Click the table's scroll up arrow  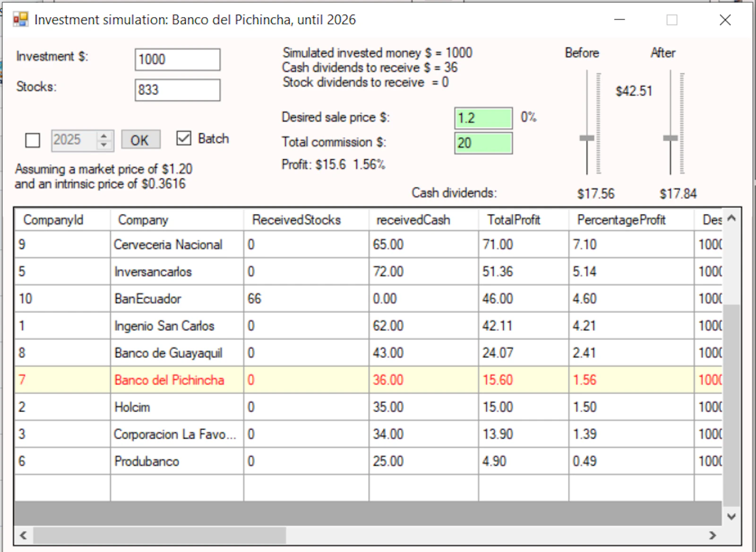731,218
